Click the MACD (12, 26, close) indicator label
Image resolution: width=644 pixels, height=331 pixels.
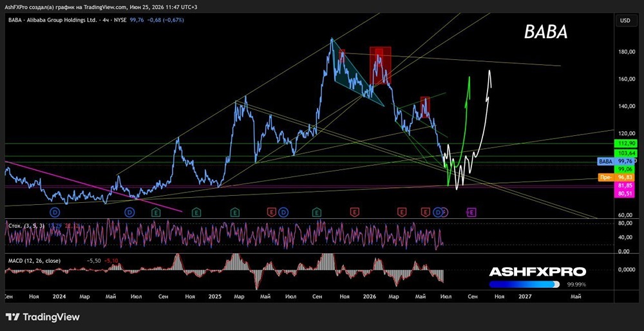tap(34, 261)
